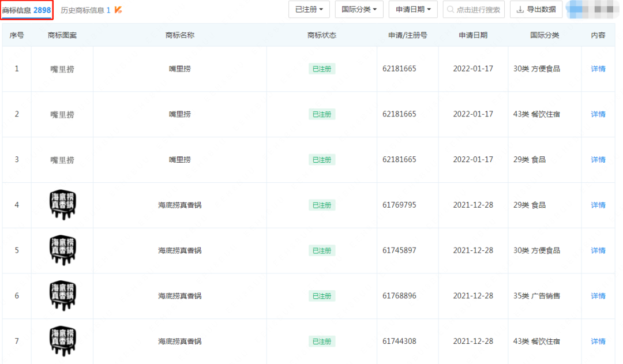Click registration number 61745897
The height and width of the screenshot is (364, 623).
point(399,250)
